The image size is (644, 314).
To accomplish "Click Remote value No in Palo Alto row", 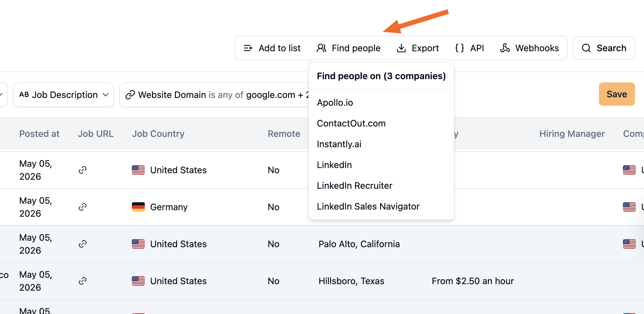I will click(x=273, y=244).
